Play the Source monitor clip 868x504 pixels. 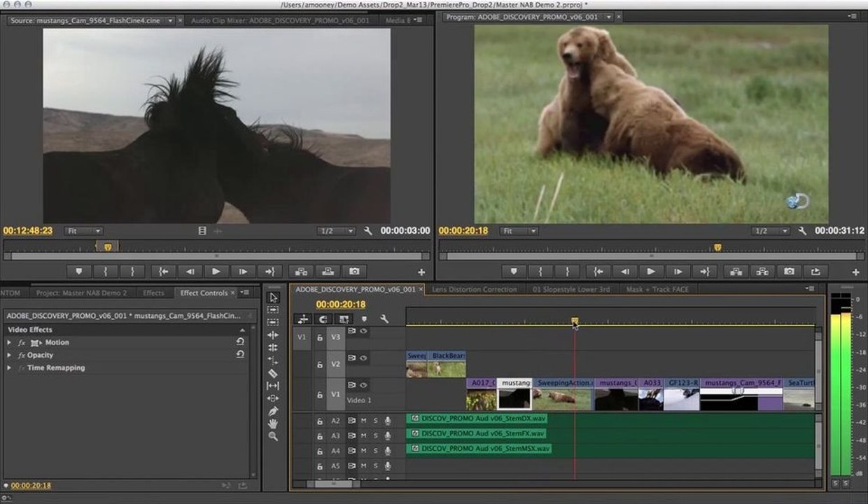pos(216,271)
